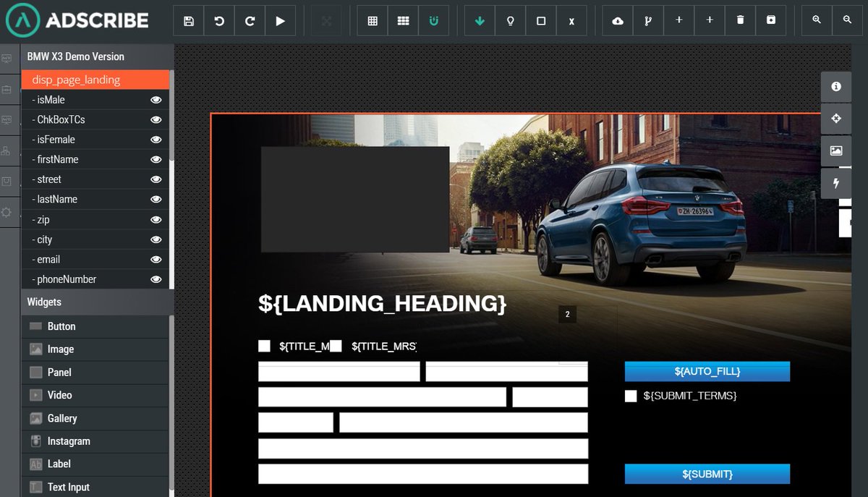The width and height of the screenshot is (868, 497).
Task: Open the info panel icon
Action: click(836, 87)
